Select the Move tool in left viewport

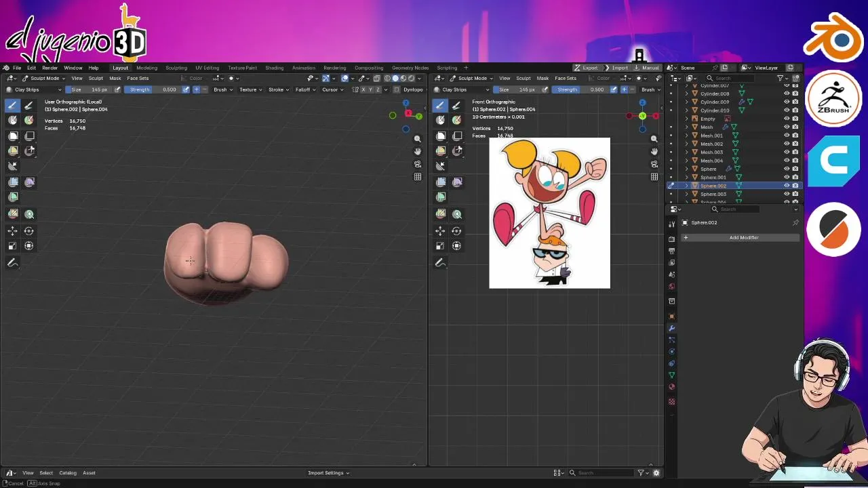tap(13, 230)
